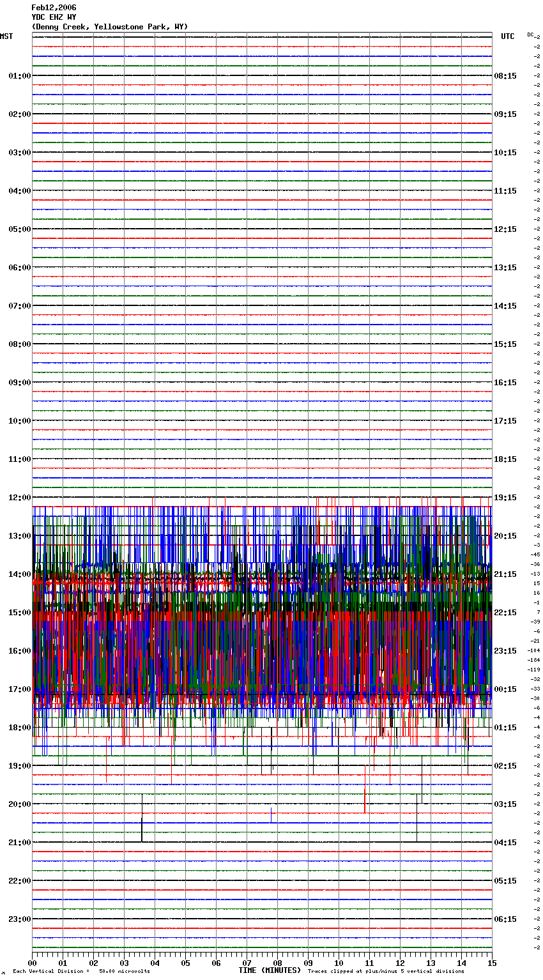543x980 pixels.
Task: Pick the '01:15' UTC time label
Action: [x=505, y=728]
